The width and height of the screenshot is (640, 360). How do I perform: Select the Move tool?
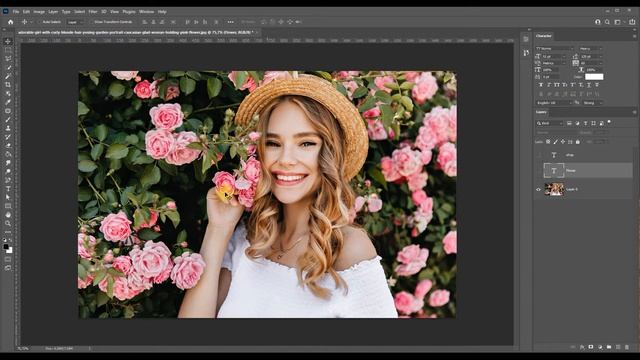click(8, 42)
